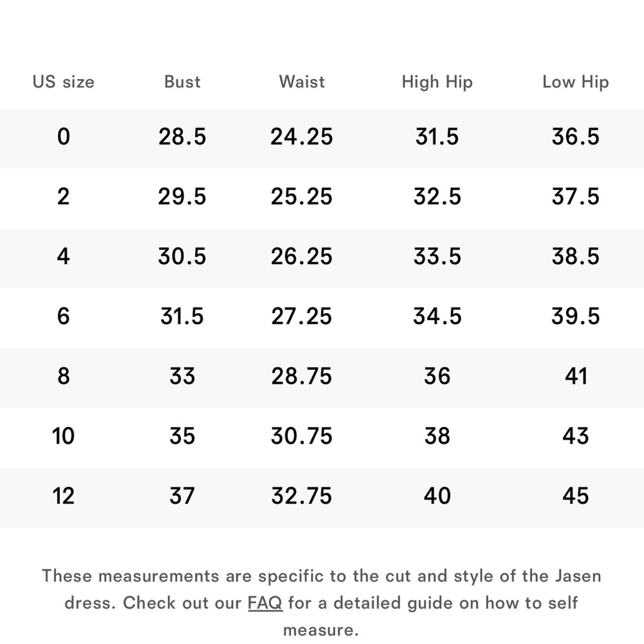The image size is (644, 644).
Task: Click high hip value 34.5
Action: tap(437, 316)
